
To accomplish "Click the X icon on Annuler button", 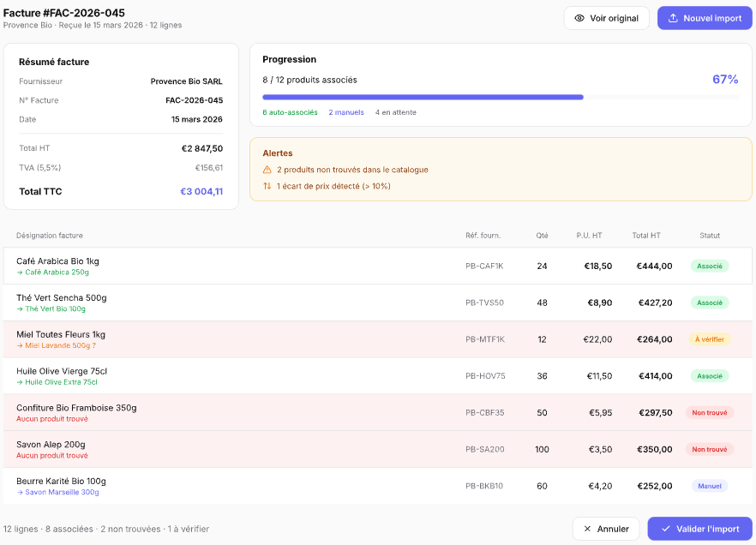I will 589,529.
